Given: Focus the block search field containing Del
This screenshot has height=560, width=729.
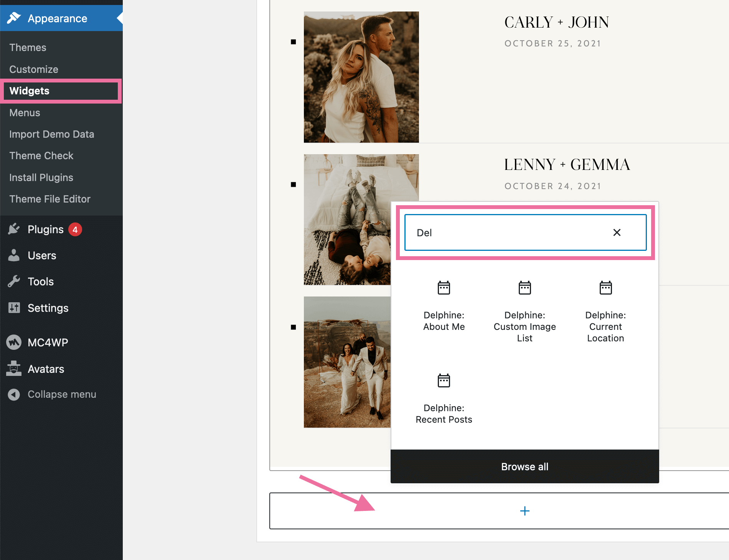Looking at the screenshot, I should point(506,232).
